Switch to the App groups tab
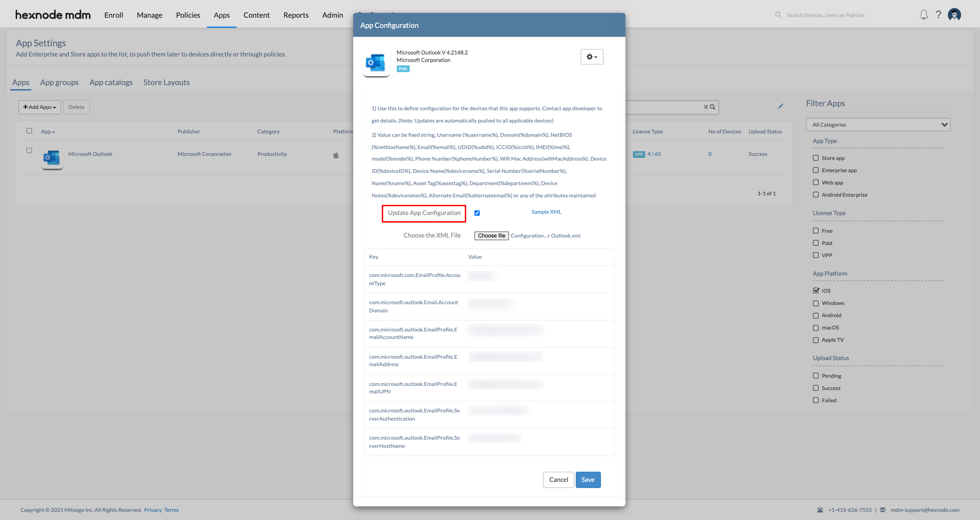 point(59,82)
